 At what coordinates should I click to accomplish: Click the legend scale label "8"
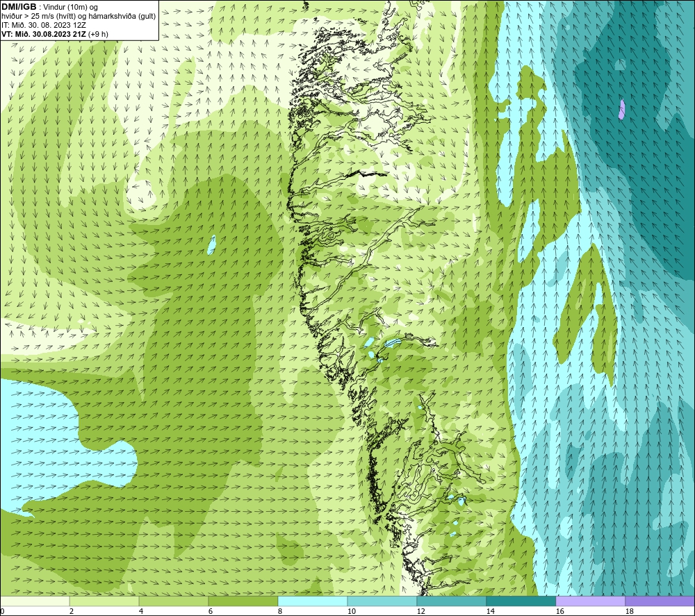279,612
